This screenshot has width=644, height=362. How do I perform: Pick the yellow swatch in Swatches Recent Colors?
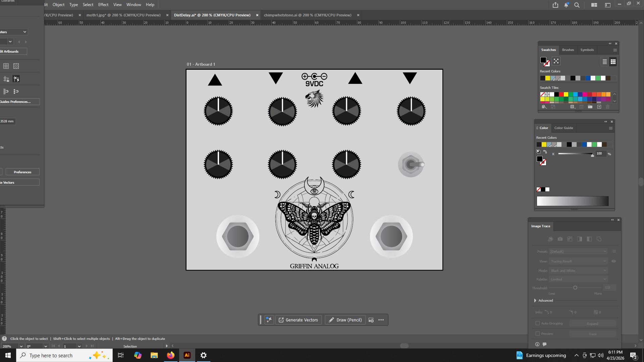[x=548, y=78]
